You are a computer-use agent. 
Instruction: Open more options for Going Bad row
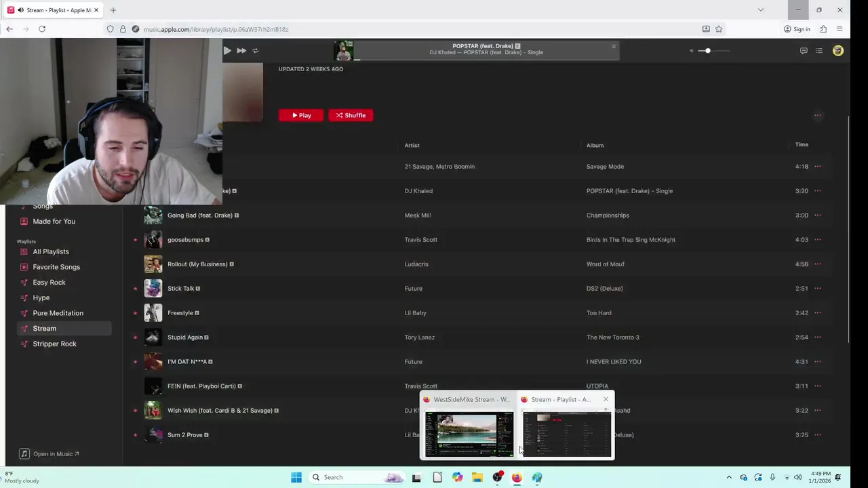coord(818,216)
